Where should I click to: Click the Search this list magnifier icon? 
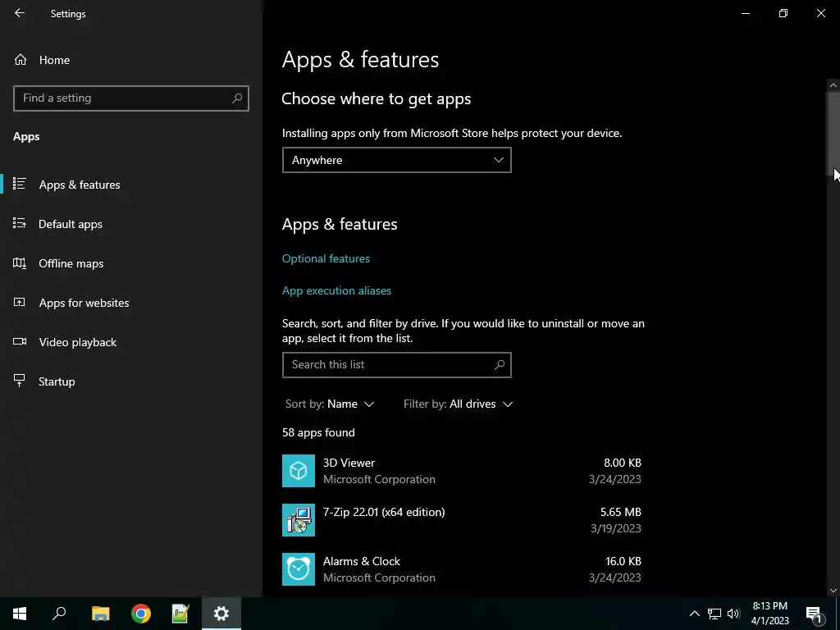pos(500,365)
